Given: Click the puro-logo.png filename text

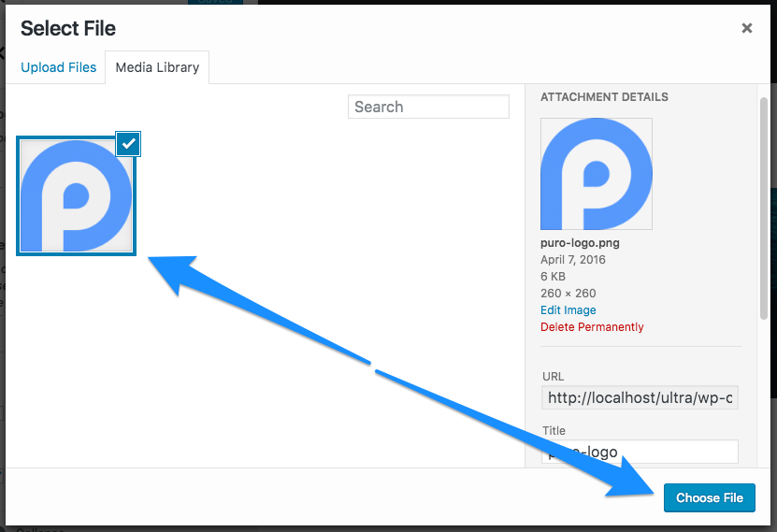Looking at the screenshot, I should [580, 243].
